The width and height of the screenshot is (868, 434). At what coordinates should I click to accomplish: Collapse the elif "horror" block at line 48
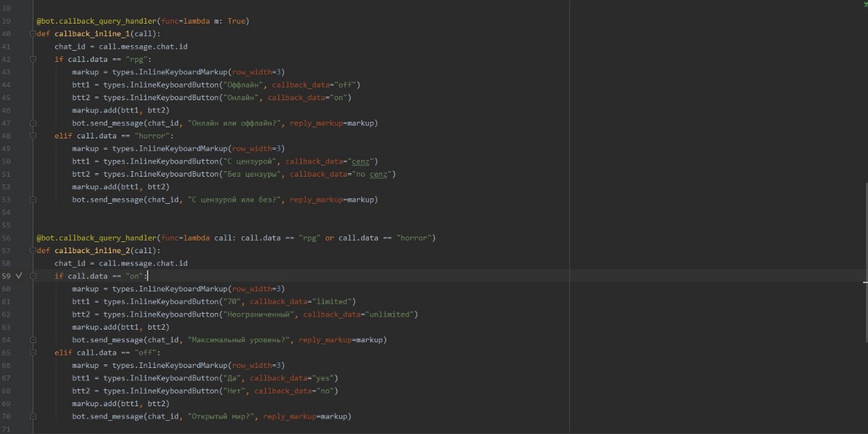pos(33,136)
